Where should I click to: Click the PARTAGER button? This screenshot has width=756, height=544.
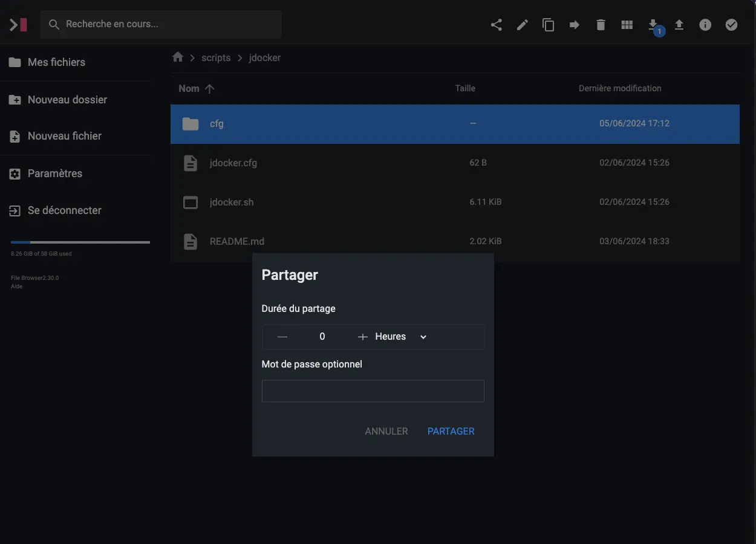(451, 432)
